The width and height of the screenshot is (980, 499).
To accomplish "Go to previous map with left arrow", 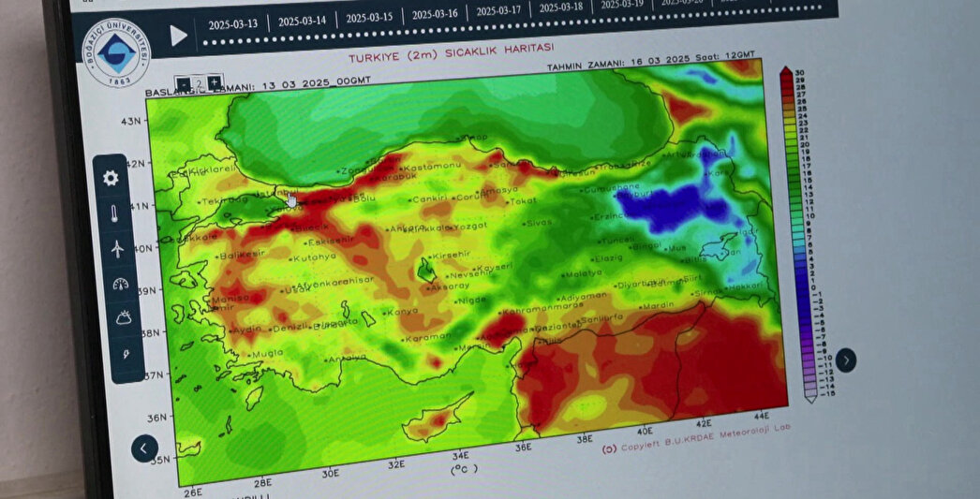I will pos(144,448).
